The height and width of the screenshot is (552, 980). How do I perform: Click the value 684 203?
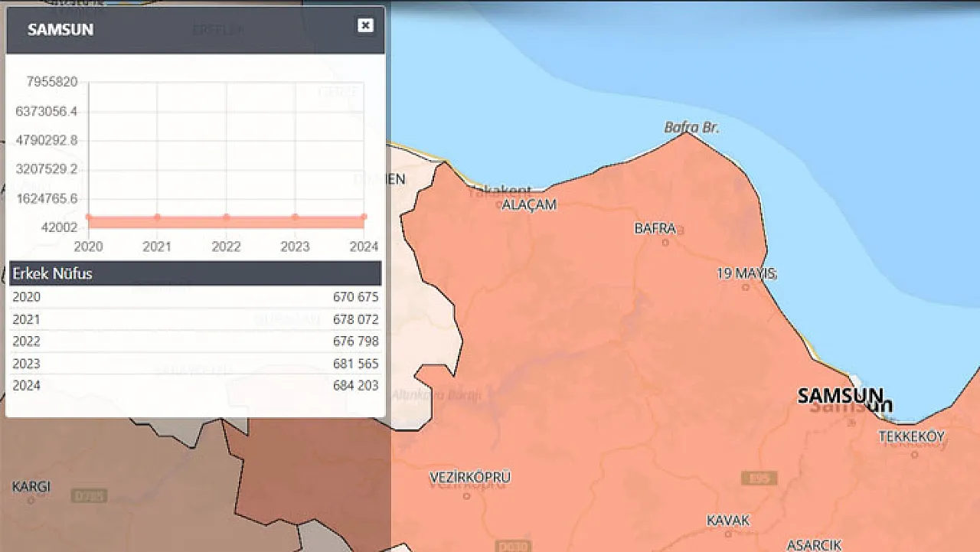click(x=355, y=385)
